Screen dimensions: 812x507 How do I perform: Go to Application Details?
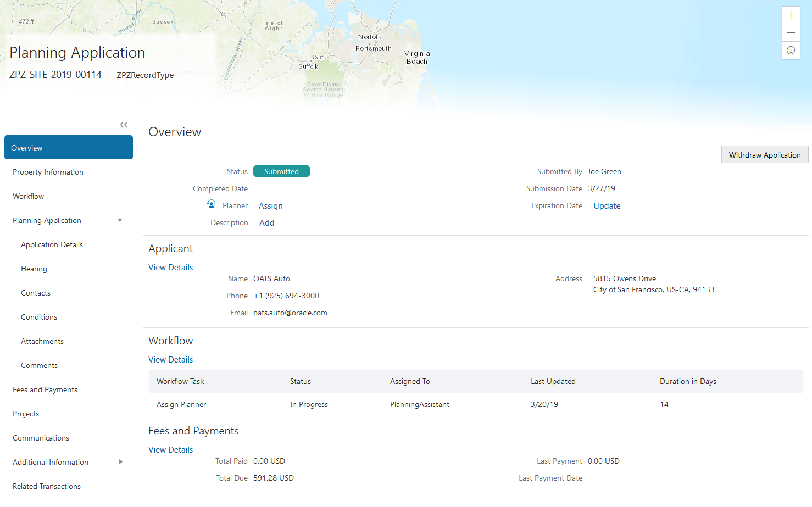click(52, 244)
